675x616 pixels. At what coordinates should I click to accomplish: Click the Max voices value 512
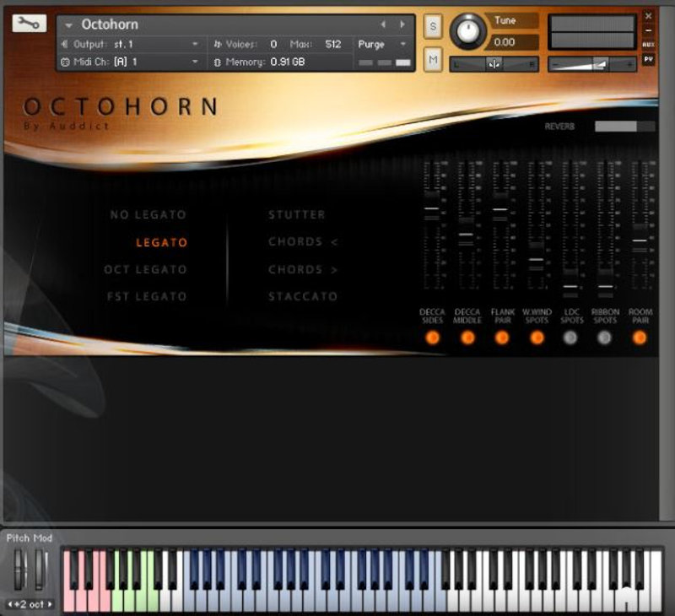click(x=332, y=45)
